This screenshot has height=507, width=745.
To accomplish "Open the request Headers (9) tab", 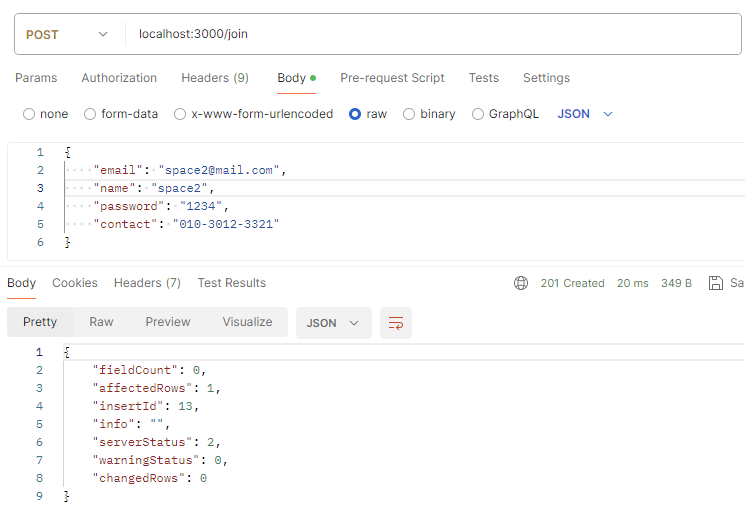I will (x=215, y=78).
